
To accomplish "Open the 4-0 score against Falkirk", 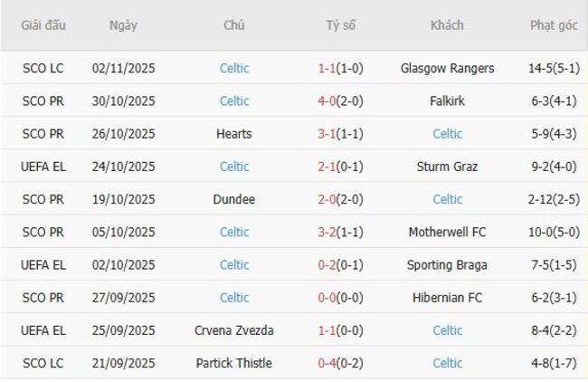I will [327, 100].
